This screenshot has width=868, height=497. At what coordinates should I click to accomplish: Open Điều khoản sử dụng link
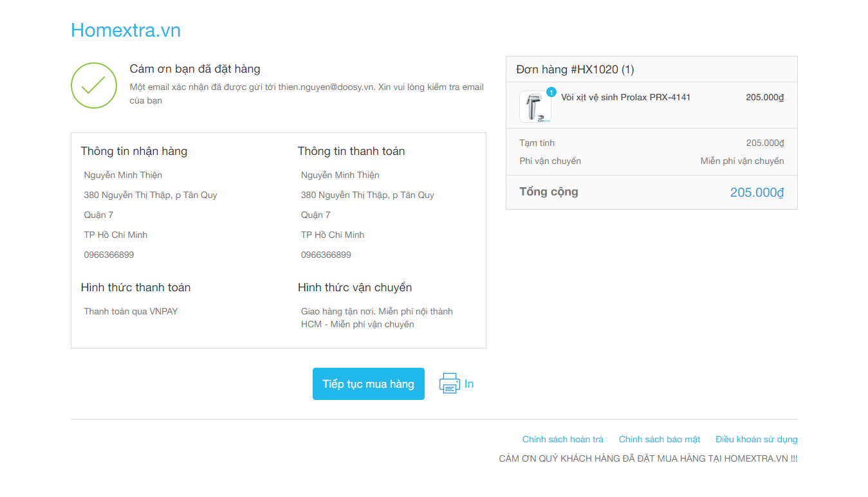coord(756,439)
